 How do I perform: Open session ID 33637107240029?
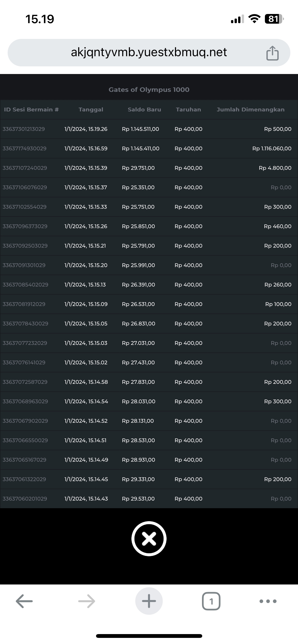coord(25,168)
